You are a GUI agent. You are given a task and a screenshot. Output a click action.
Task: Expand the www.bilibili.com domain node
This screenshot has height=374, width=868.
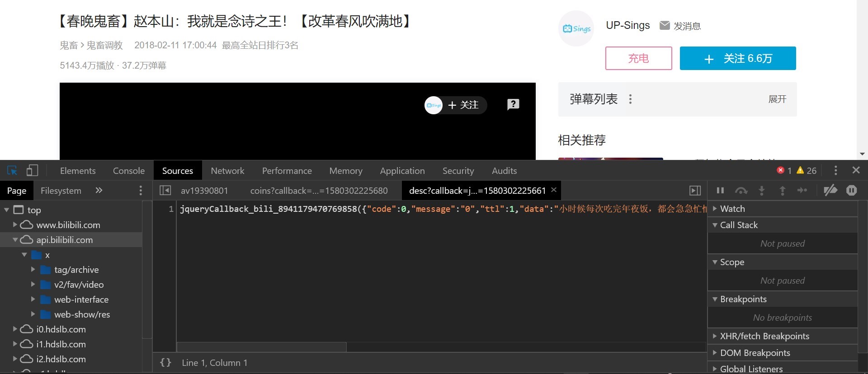coord(15,224)
